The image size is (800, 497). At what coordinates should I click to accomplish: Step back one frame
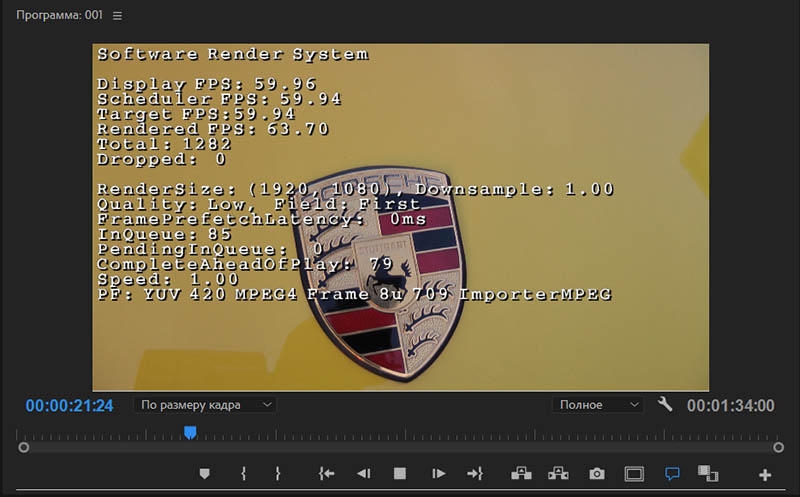363,474
